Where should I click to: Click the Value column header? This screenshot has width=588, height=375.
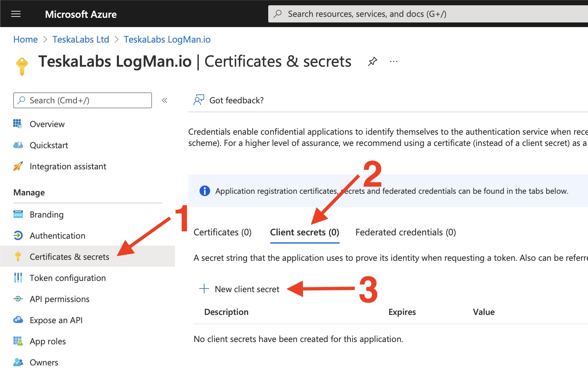click(484, 312)
